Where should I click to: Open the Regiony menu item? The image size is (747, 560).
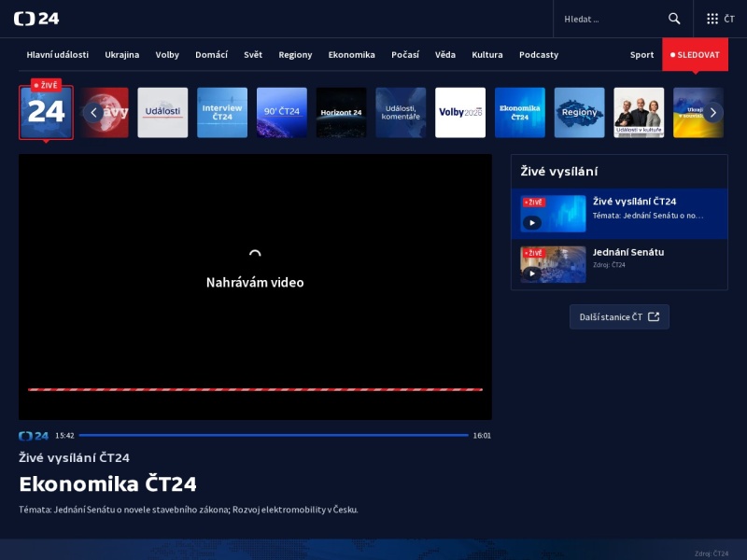[295, 55]
